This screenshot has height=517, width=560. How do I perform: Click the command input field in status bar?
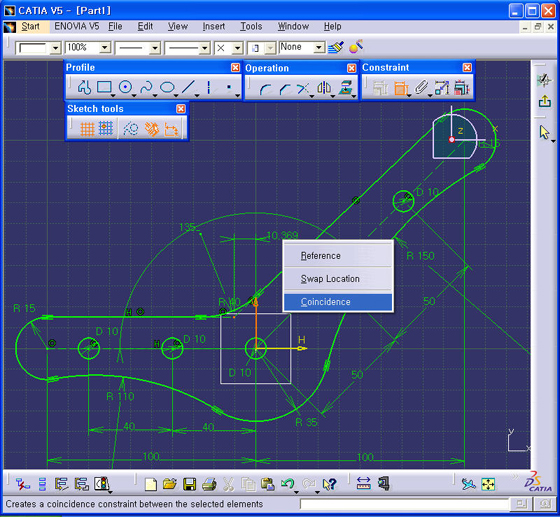pos(404,504)
